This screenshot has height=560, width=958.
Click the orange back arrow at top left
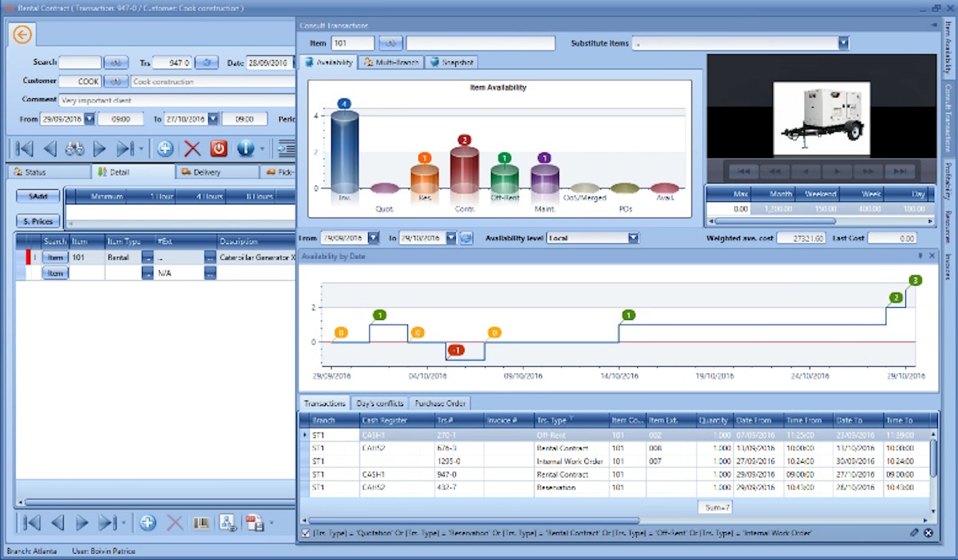click(22, 34)
